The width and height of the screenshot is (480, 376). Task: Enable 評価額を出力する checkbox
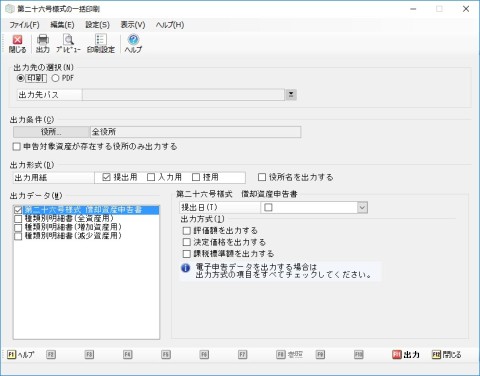point(187,231)
